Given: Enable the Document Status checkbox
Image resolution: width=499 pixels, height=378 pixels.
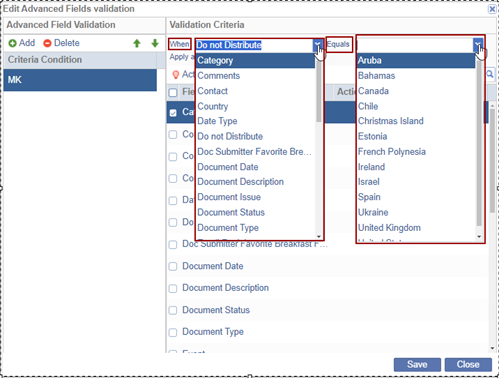Looking at the screenshot, I should (173, 310).
